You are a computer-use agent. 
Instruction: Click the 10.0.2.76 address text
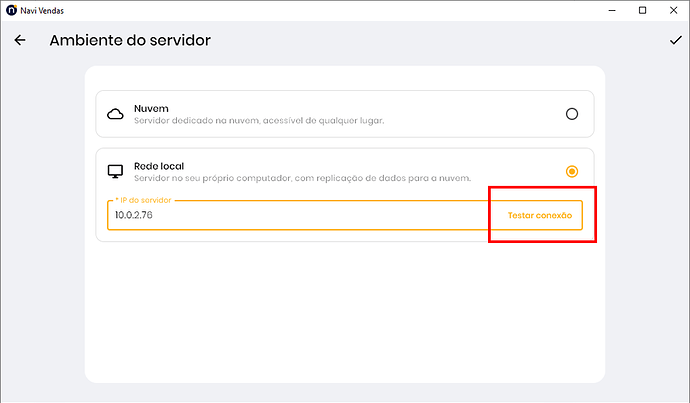click(135, 215)
